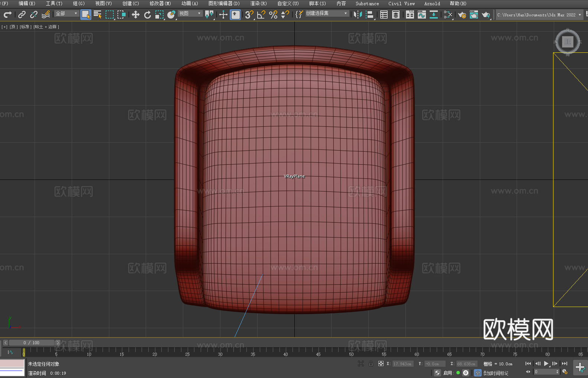This screenshot has width=588, height=378.
Task: Click the Go to Start button
Action: (528, 364)
